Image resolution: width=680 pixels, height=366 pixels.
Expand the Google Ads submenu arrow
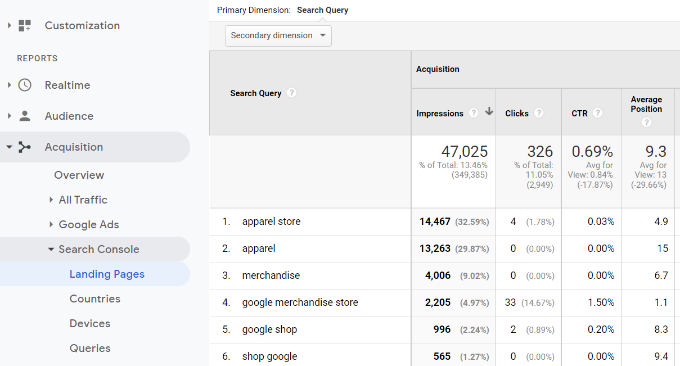51,224
